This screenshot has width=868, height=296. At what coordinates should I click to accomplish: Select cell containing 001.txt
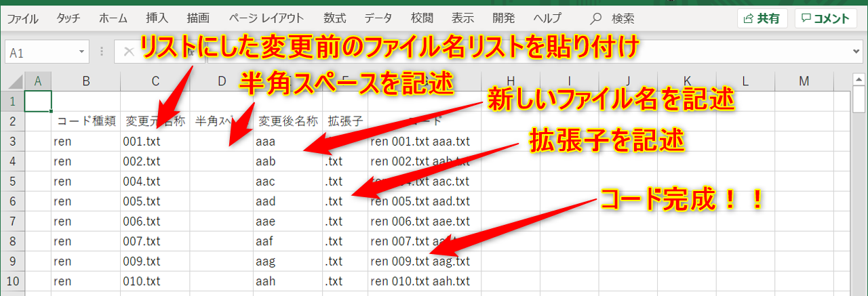point(155,142)
